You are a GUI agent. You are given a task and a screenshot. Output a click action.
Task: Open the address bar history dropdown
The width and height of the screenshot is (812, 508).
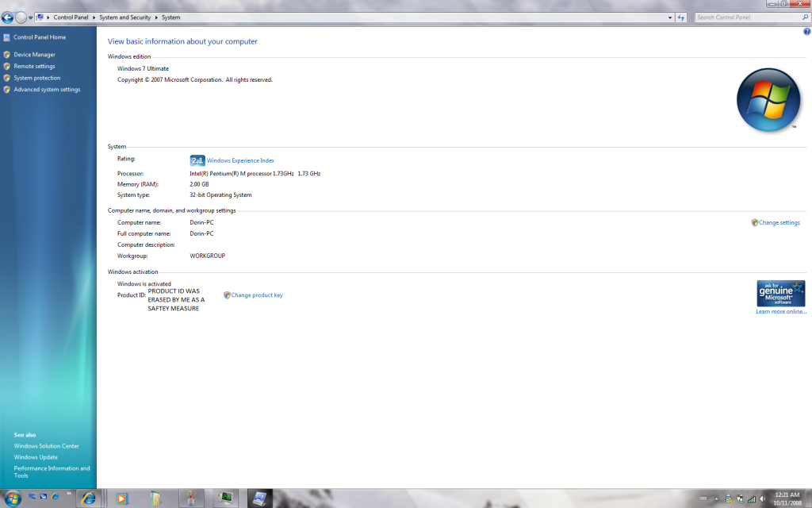(670, 17)
